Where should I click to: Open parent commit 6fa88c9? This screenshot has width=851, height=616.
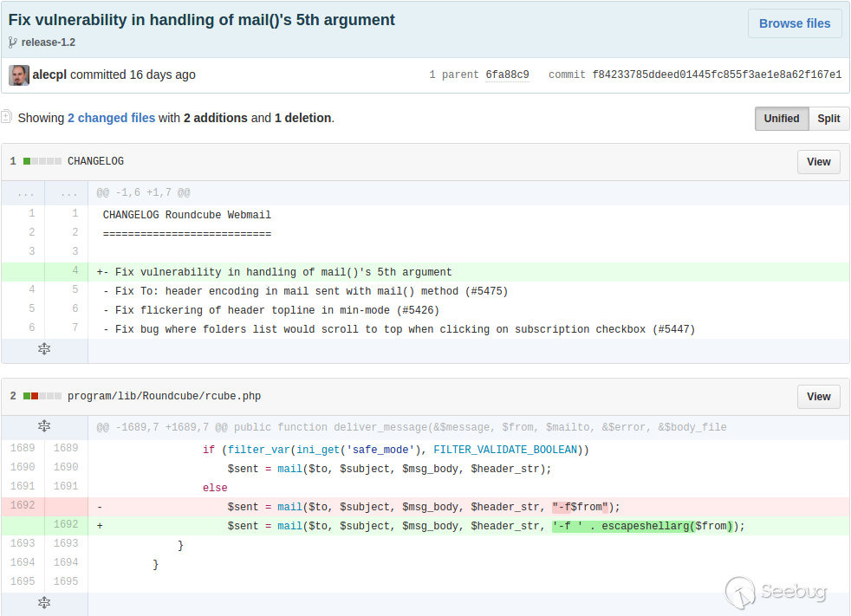pos(507,75)
